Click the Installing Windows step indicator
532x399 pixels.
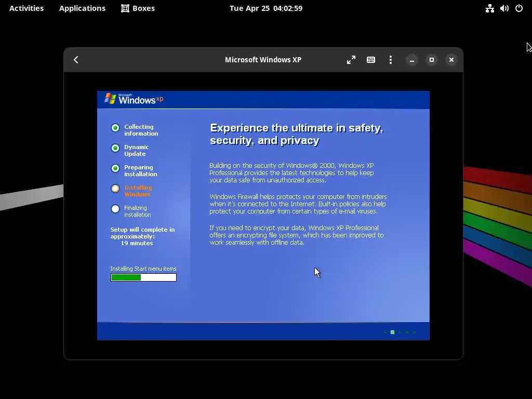click(115, 189)
